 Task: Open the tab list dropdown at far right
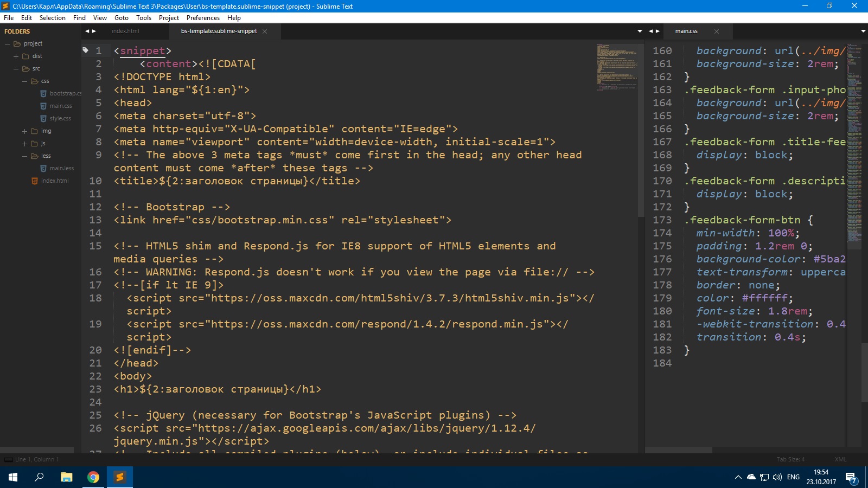[863, 31]
